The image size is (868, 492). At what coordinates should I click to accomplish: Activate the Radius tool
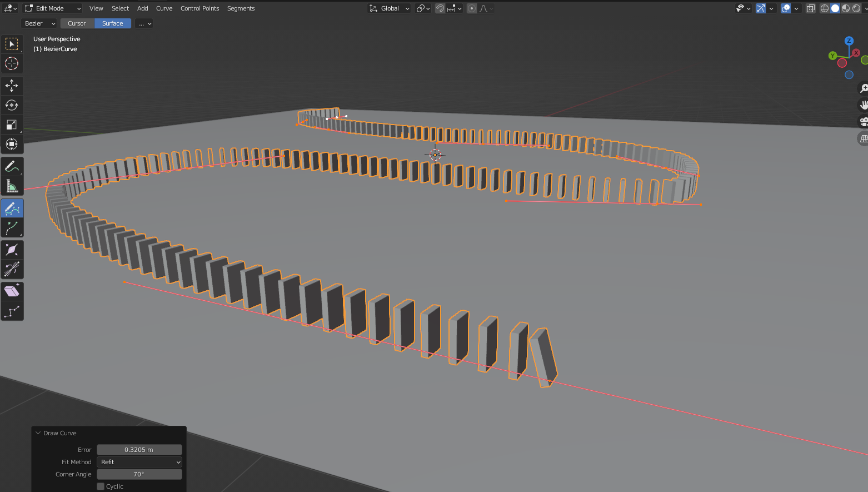coord(12,250)
